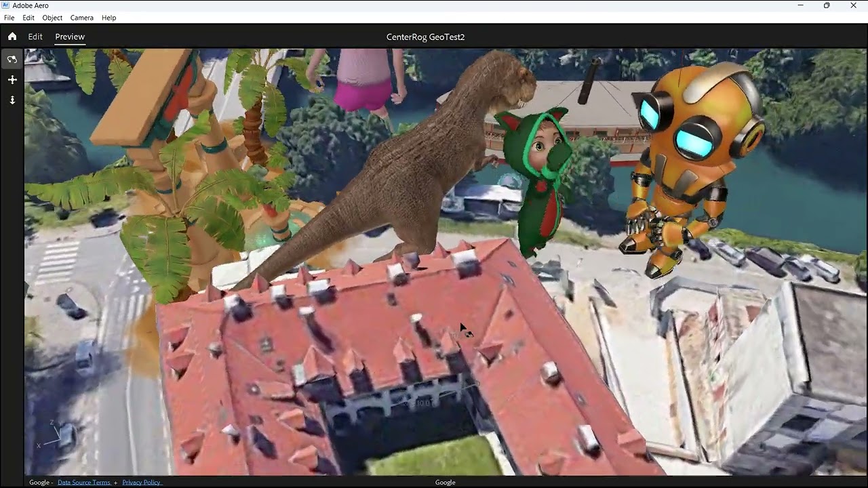868x488 pixels.
Task: Select the Orbit camera tool
Action: pos(12,60)
